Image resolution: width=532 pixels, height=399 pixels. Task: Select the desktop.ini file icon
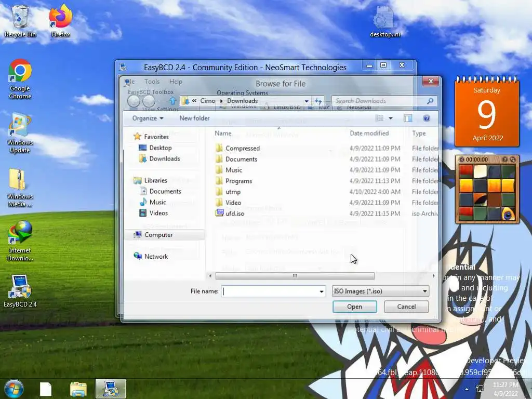point(385,21)
